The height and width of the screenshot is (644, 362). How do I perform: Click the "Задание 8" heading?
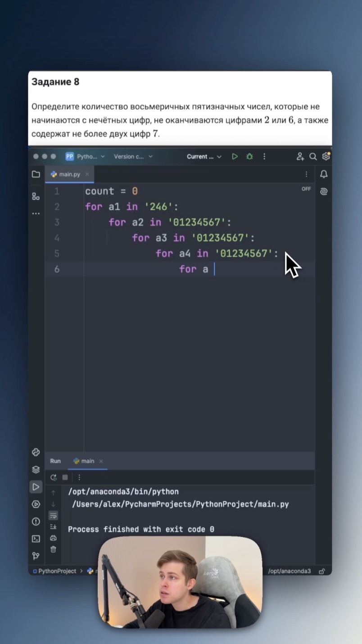point(55,82)
